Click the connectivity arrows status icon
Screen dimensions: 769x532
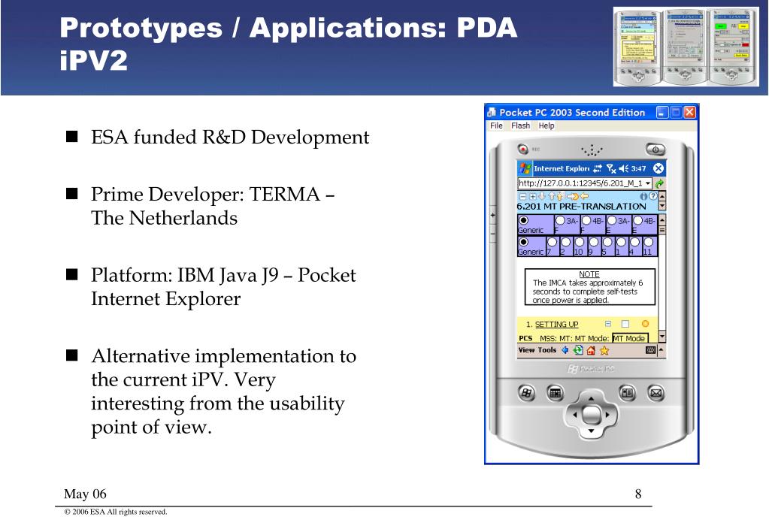click(598, 168)
